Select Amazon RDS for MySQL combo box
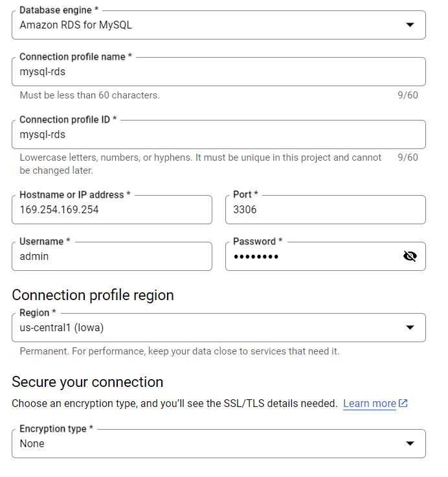The height and width of the screenshot is (477, 448). click(194, 25)
